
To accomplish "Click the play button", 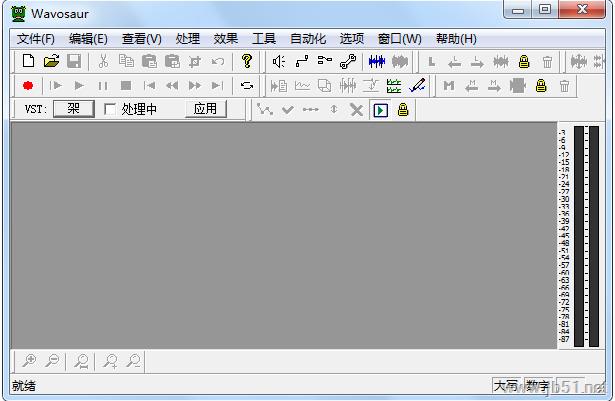I will pos(79,85).
